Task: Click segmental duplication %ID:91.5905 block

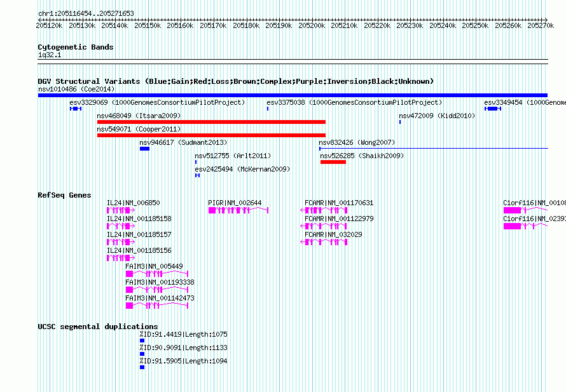Action: tap(142, 367)
